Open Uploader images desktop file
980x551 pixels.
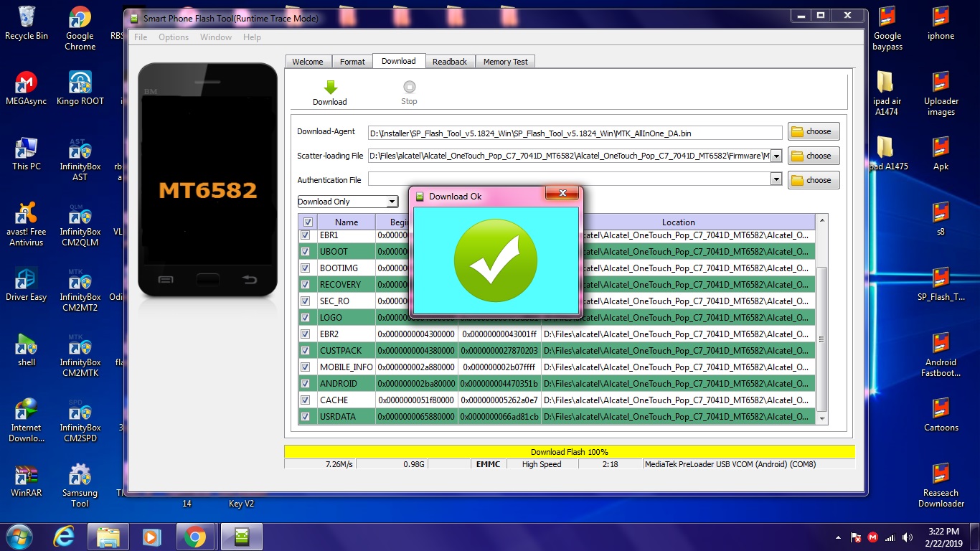941,93
